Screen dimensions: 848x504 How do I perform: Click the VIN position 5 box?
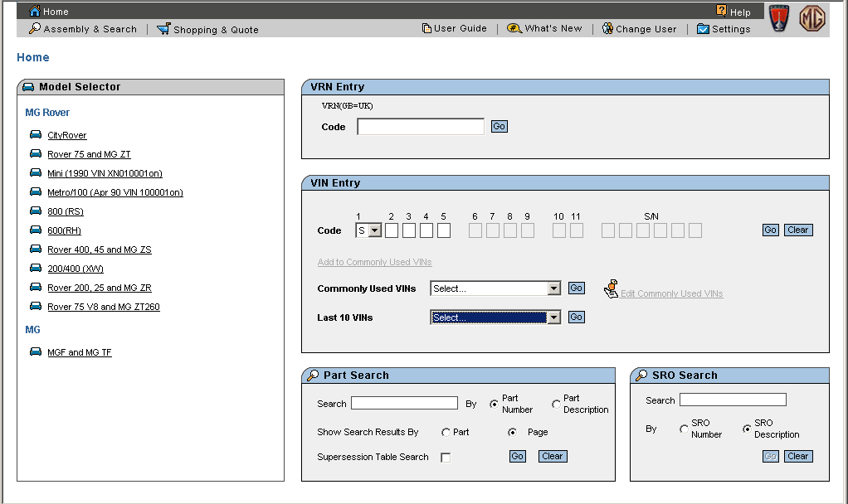[443, 230]
